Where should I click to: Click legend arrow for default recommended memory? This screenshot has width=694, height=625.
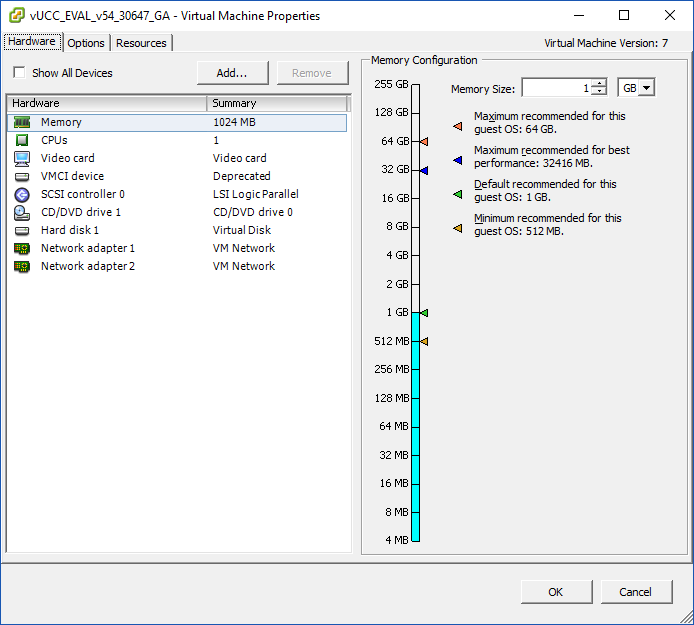click(x=458, y=194)
